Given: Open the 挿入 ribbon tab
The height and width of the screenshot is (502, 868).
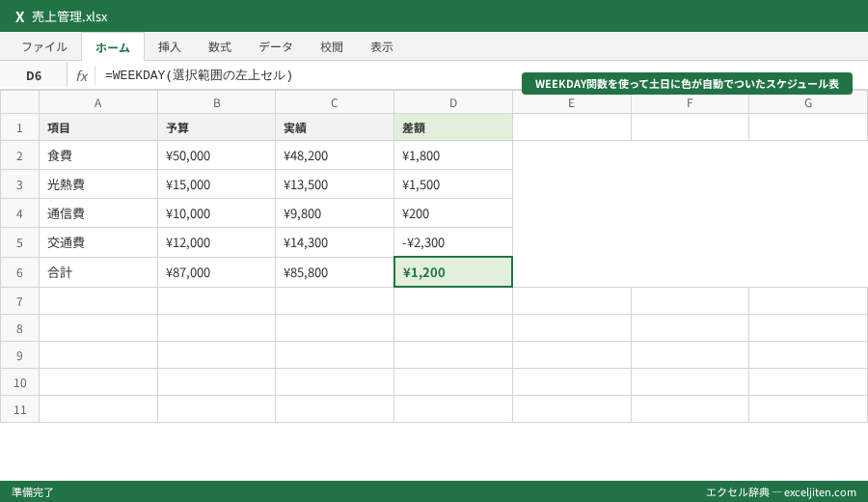Looking at the screenshot, I should pyautogui.click(x=170, y=47).
